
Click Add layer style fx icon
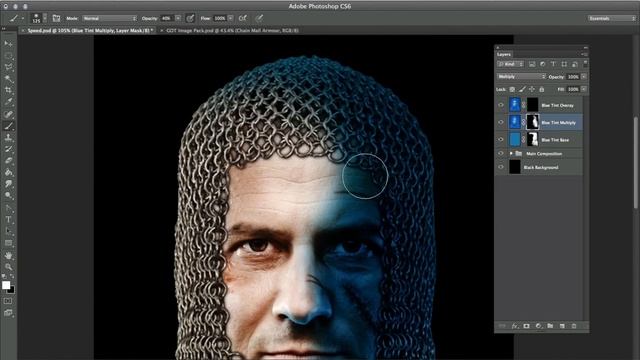(515, 326)
